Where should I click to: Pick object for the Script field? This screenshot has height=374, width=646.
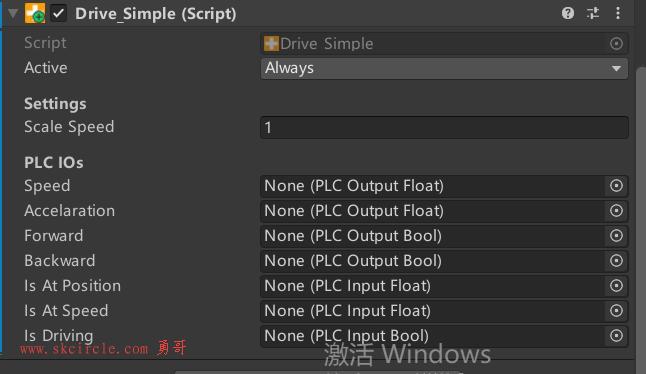(616, 43)
